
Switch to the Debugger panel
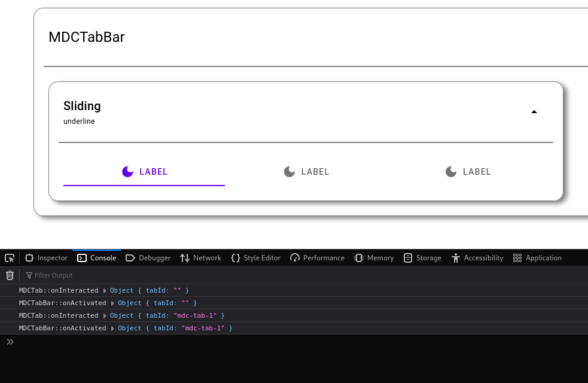point(148,257)
